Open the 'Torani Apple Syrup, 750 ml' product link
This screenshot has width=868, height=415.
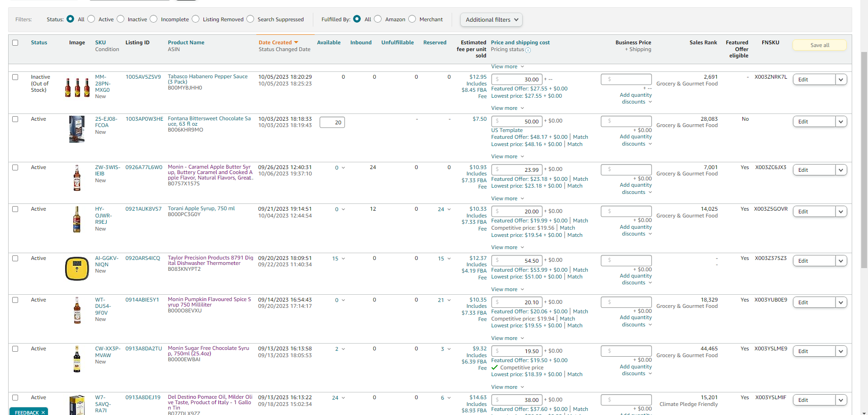click(201, 208)
